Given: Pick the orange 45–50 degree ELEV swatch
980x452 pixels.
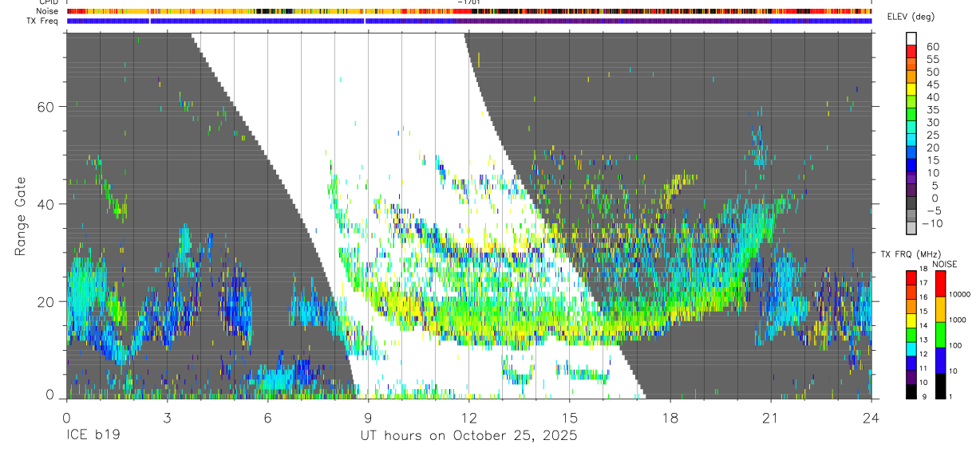Looking at the screenshot, I should click(x=912, y=77).
